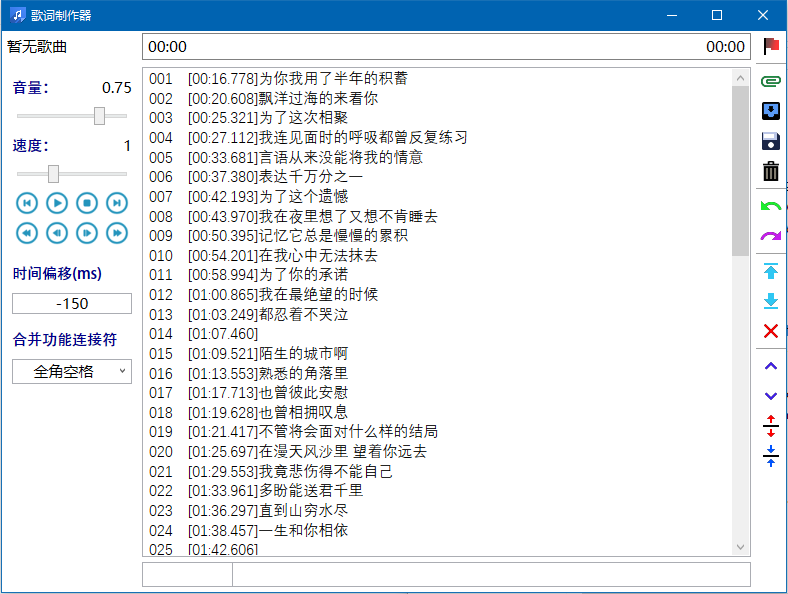Click the time offset field showing -150
This screenshot has height=594, width=788.
[x=72, y=304]
